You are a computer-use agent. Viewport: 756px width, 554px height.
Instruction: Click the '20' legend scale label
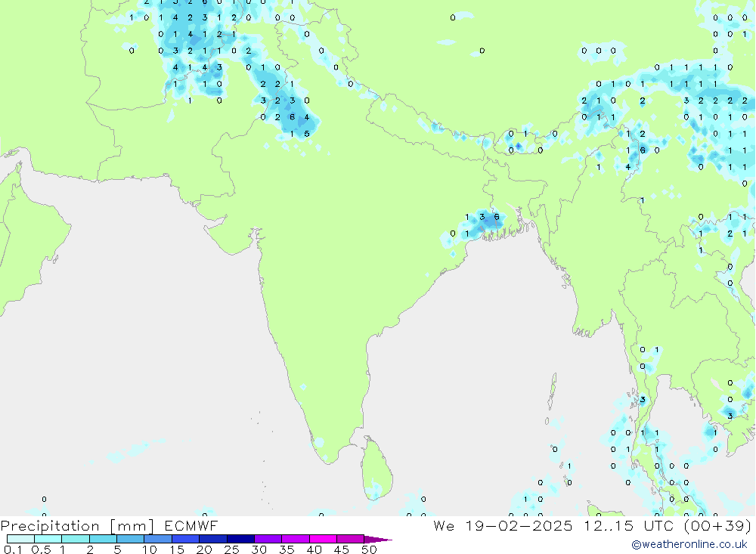pos(204,549)
